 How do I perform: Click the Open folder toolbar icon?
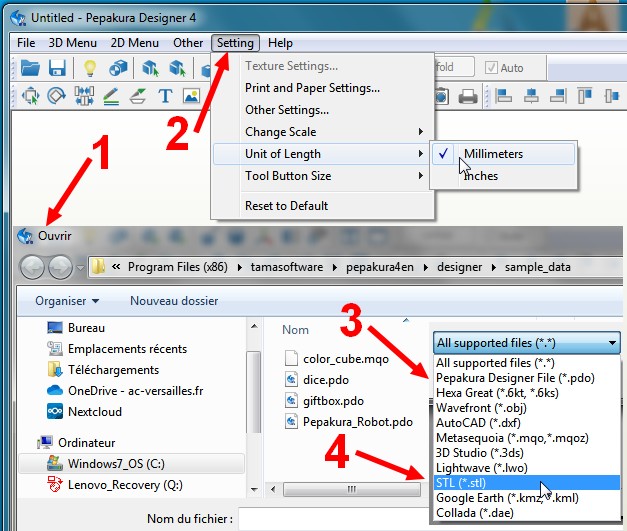30,68
